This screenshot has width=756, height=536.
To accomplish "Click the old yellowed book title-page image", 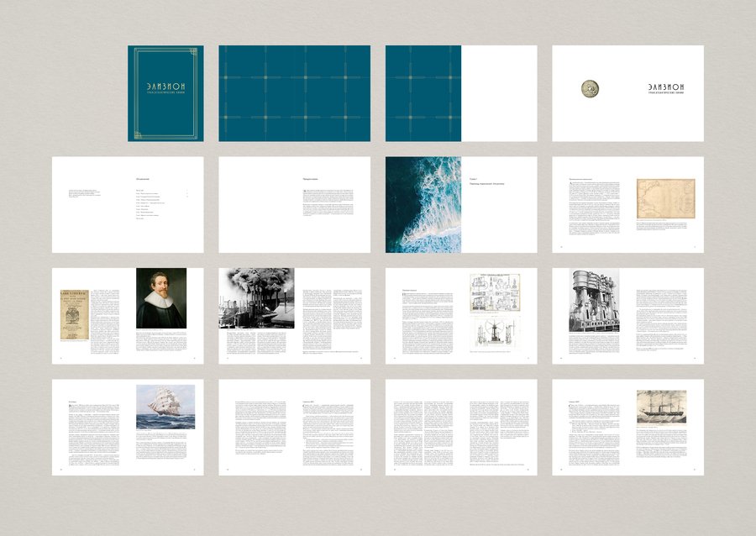I will pyautogui.click(x=74, y=314).
